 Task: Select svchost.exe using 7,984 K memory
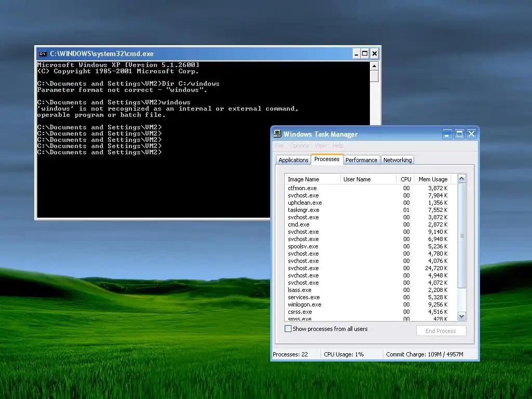(371, 195)
